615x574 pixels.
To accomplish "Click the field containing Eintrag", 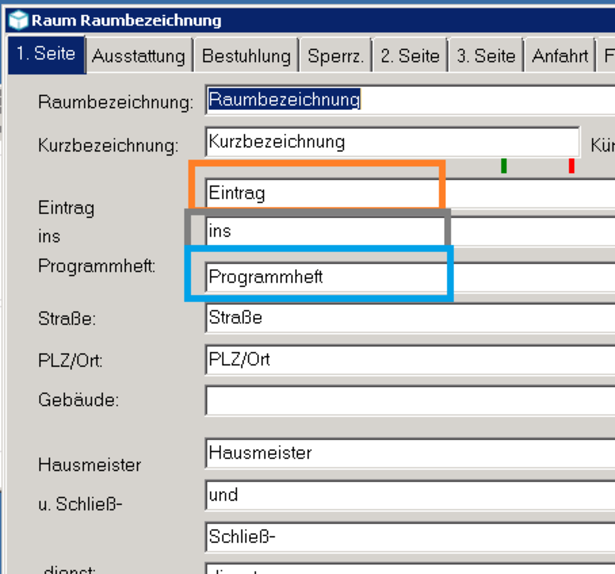I will 410,193.
